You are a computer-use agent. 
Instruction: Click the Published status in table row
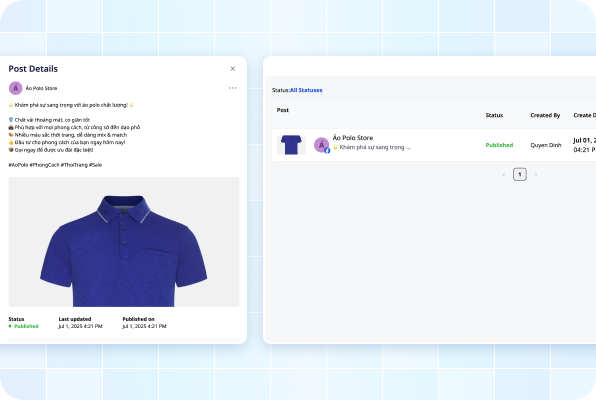499,145
